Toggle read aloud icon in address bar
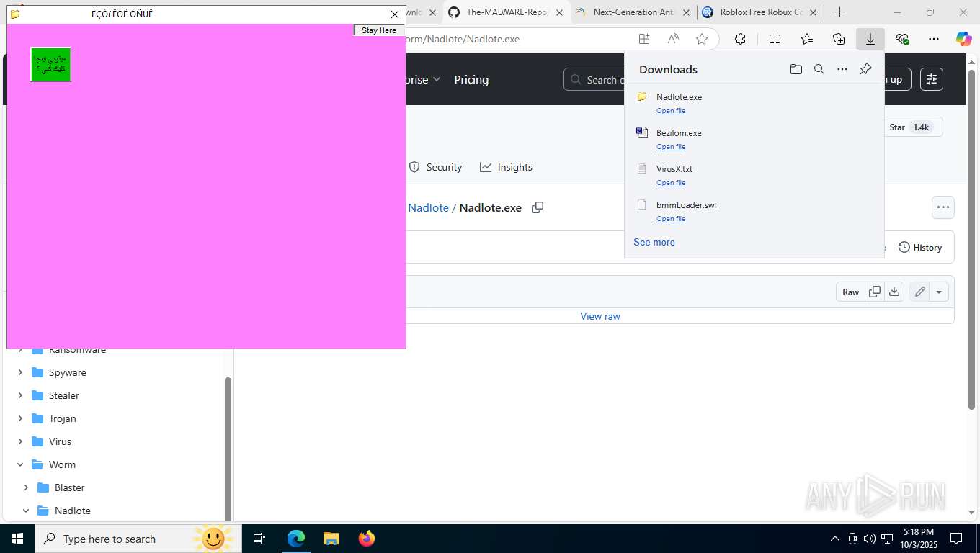Image resolution: width=980 pixels, height=553 pixels. 673,39
